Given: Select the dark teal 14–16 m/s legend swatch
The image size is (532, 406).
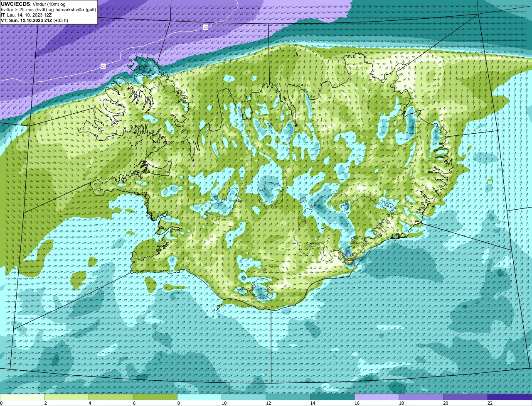Looking at the screenshot, I should (332, 397).
